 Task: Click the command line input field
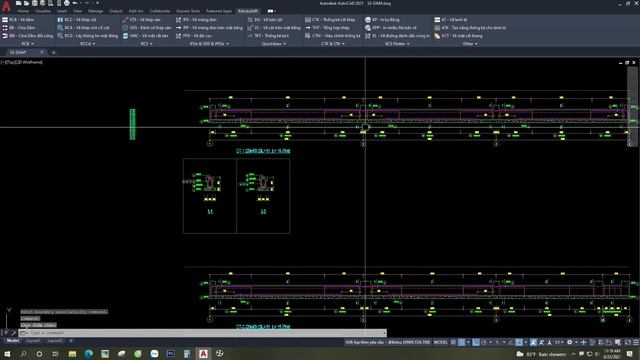202,333
